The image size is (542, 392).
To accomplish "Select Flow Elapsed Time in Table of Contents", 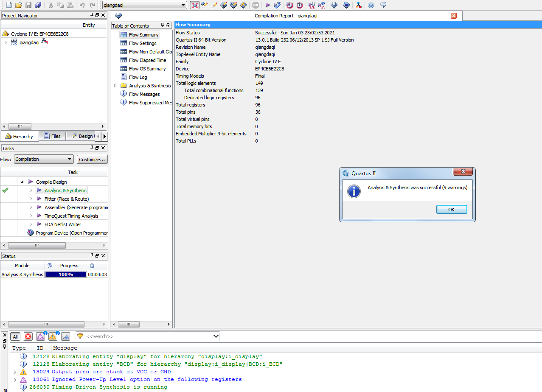I will coord(147,60).
